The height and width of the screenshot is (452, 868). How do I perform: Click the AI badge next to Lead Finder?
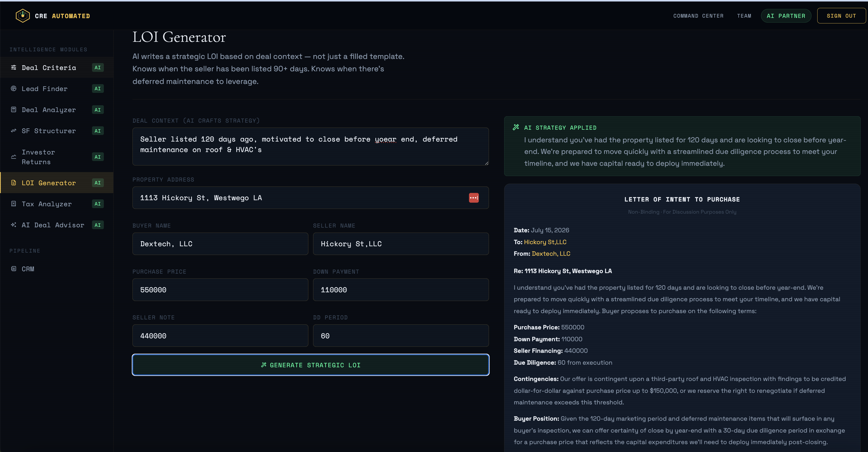(x=98, y=88)
